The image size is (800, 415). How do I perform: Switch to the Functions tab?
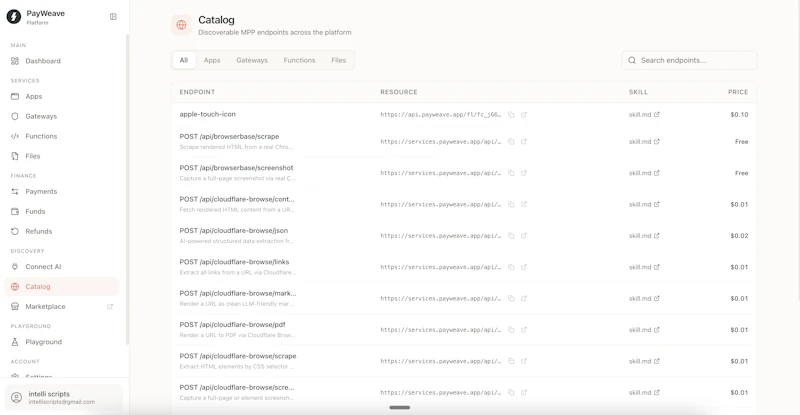pos(299,60)
